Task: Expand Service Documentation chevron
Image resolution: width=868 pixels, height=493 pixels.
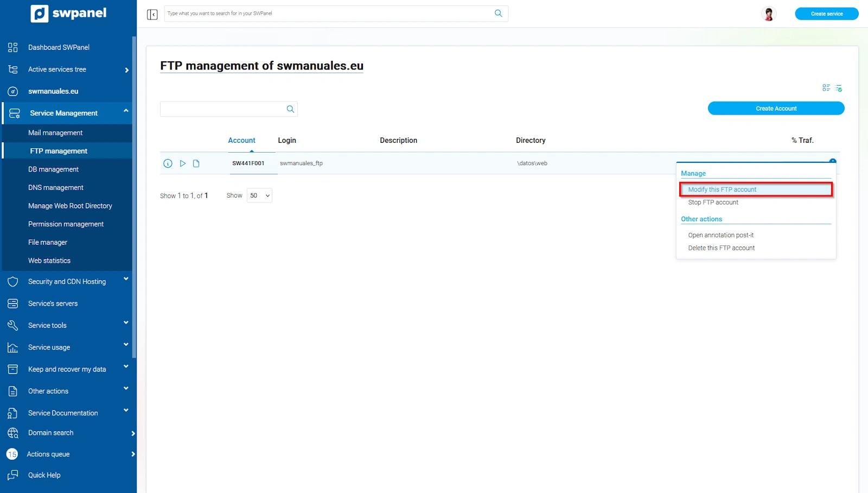Action: coord(126,410)
